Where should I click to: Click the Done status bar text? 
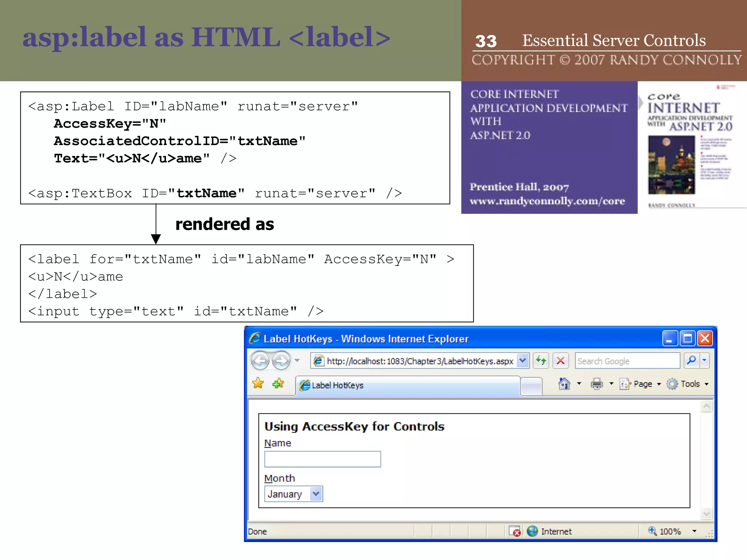(257, 532)
